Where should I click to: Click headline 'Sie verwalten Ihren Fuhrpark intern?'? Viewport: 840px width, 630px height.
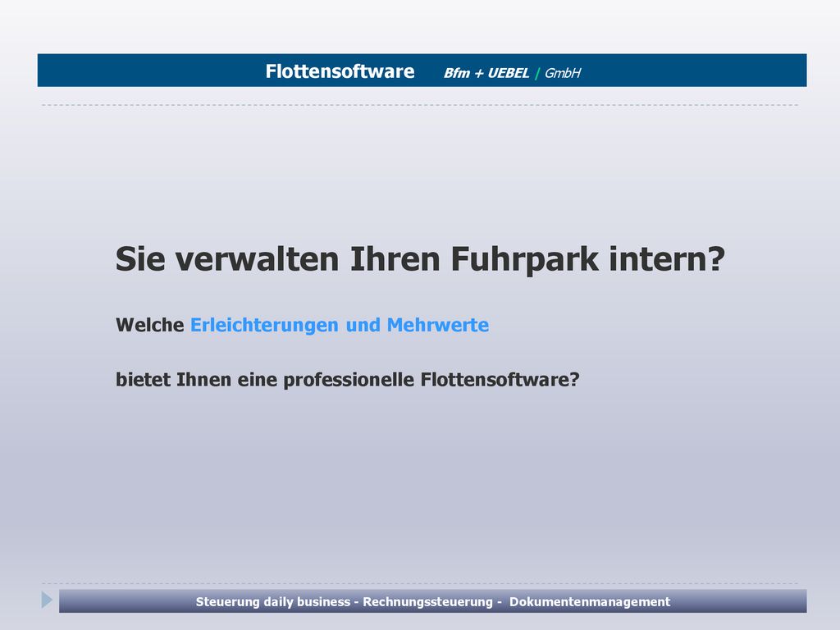(420, 259)
